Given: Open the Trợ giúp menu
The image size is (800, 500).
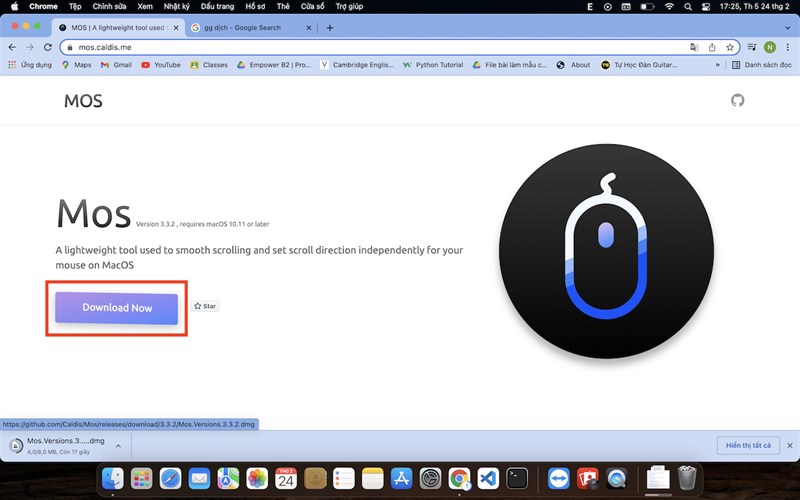Looking at the screenshot, I should [x=349, y=7].
